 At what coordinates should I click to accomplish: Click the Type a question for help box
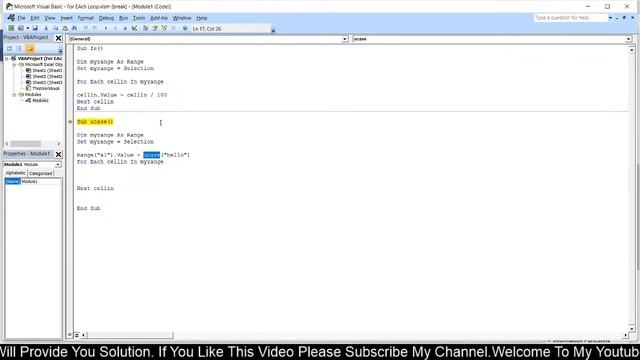click(571, 18)
